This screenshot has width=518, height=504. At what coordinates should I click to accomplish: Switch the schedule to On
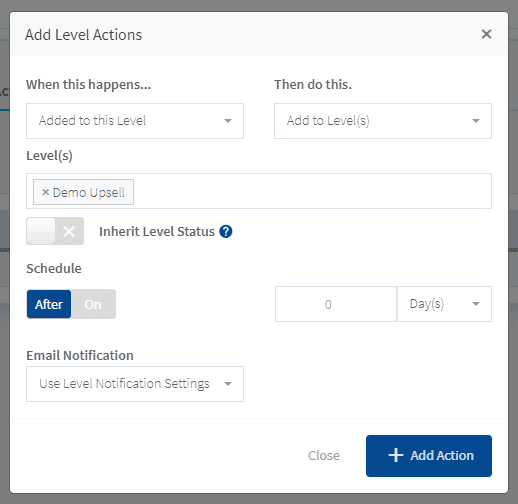tap(93, 304)
